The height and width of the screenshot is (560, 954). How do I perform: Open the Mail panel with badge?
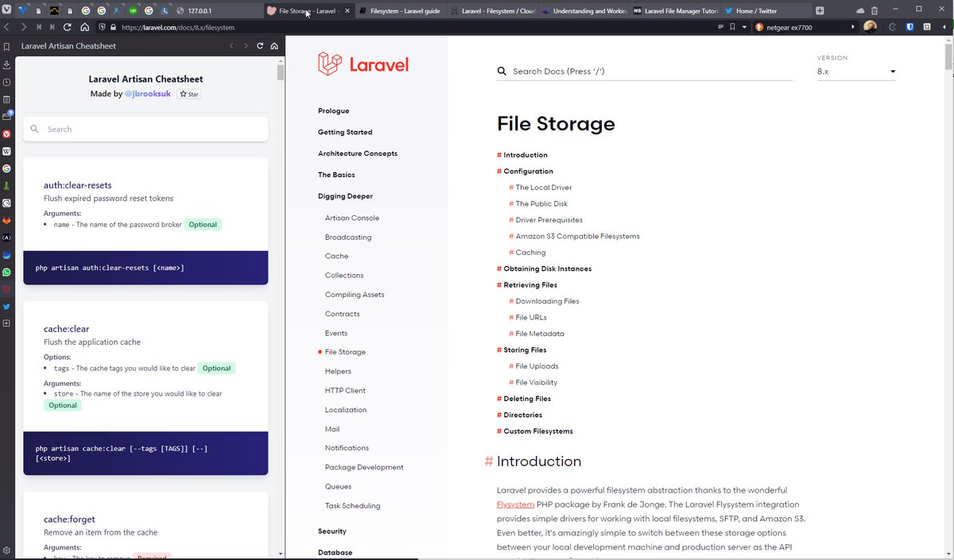(6, 116)
